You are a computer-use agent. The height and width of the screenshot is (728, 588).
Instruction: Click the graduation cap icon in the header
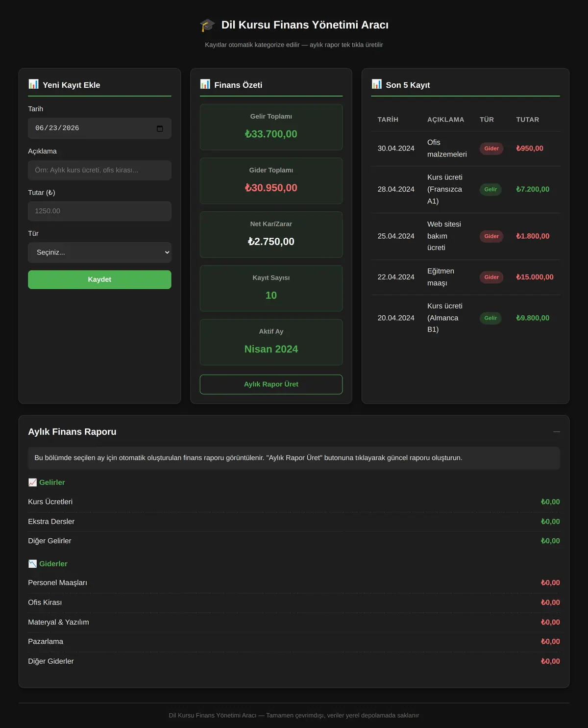click(207, 25)
